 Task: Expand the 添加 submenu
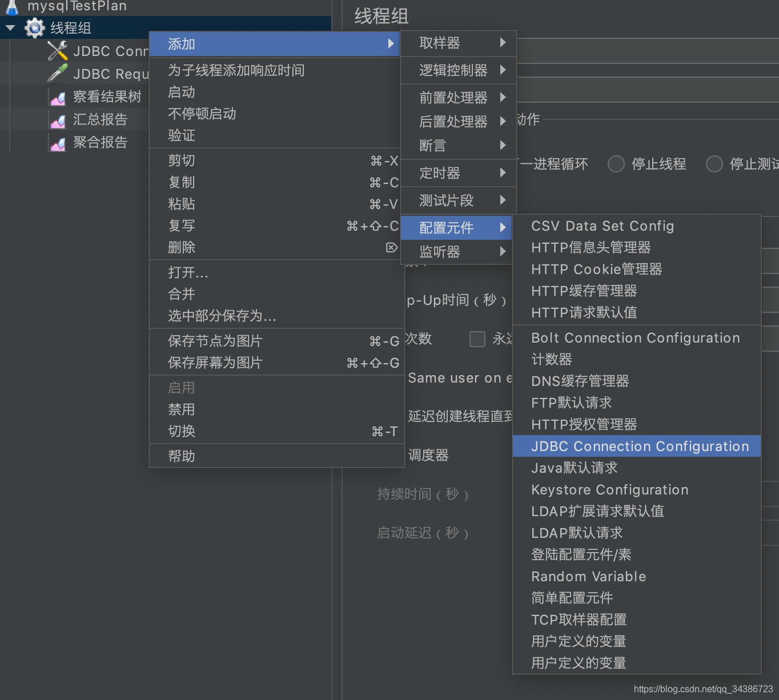274,44
